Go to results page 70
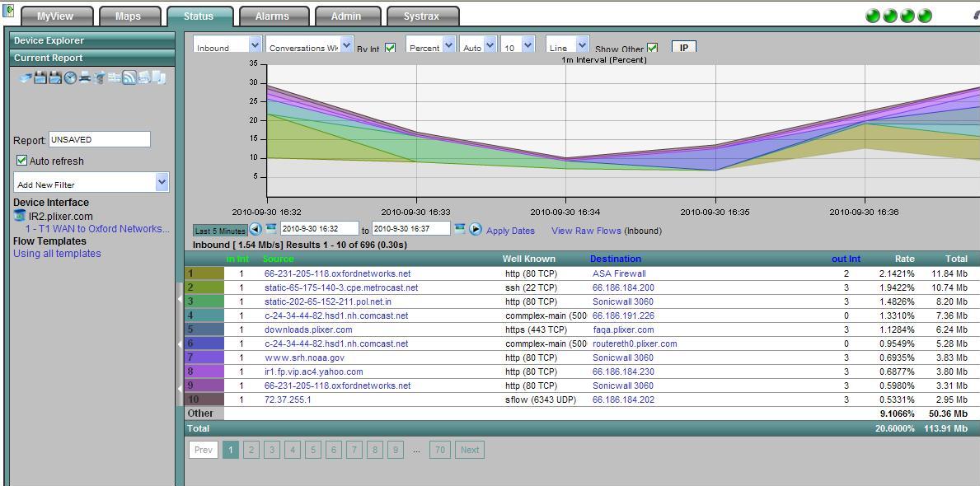Viewport: 980px width, 486px height. click(x=440, y=450)
